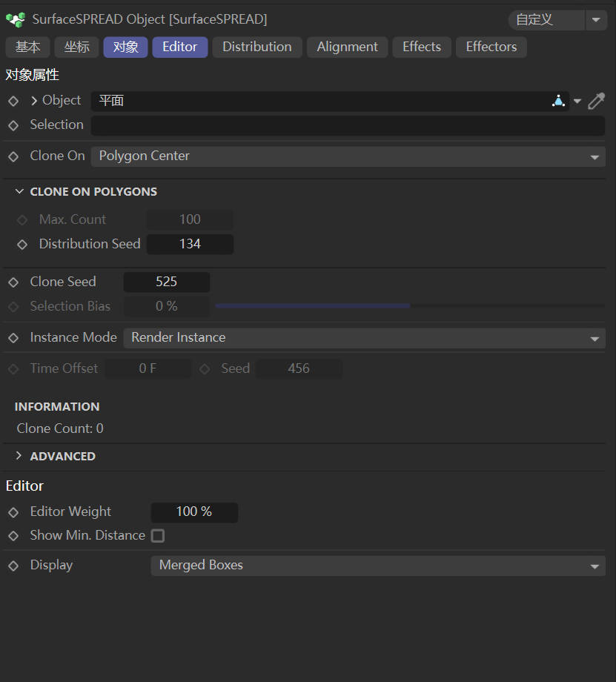This screenshot has height=682, width=616.
Task: Switch to the Distribution tab
Action: pos(257,46)
